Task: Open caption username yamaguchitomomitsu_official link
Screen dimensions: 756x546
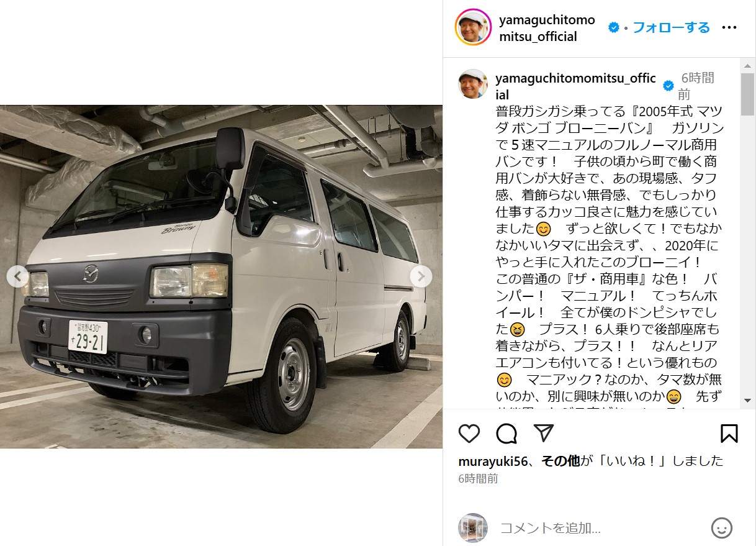Action: pos(575,86)
